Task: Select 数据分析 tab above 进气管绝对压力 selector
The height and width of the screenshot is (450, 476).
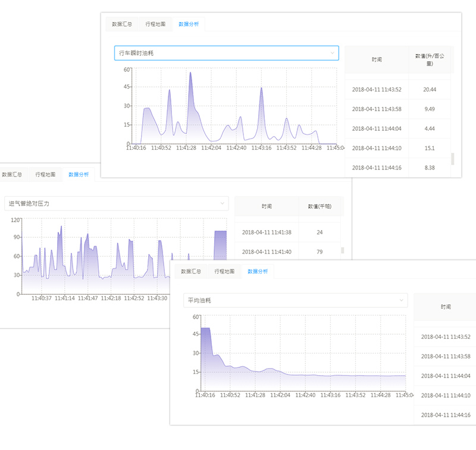Action: click(x=79, y=175)
